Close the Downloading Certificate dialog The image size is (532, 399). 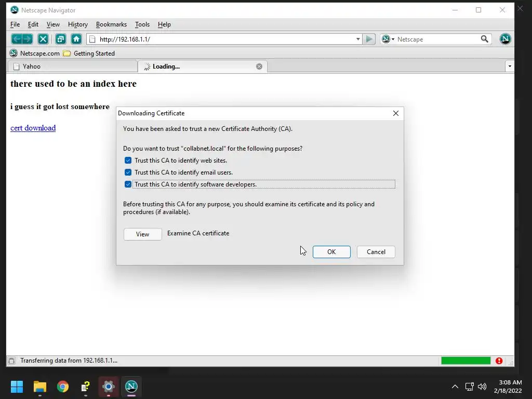[x=395, y=113]
